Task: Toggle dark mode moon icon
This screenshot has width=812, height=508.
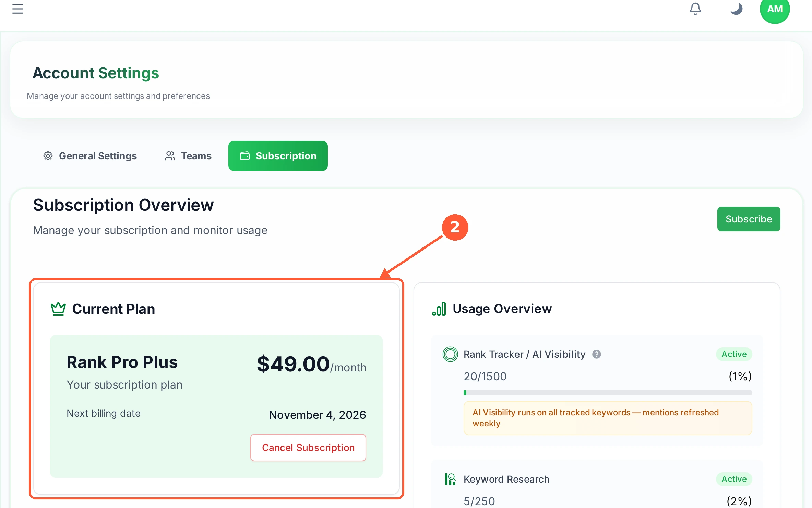Action: point(736,9)
